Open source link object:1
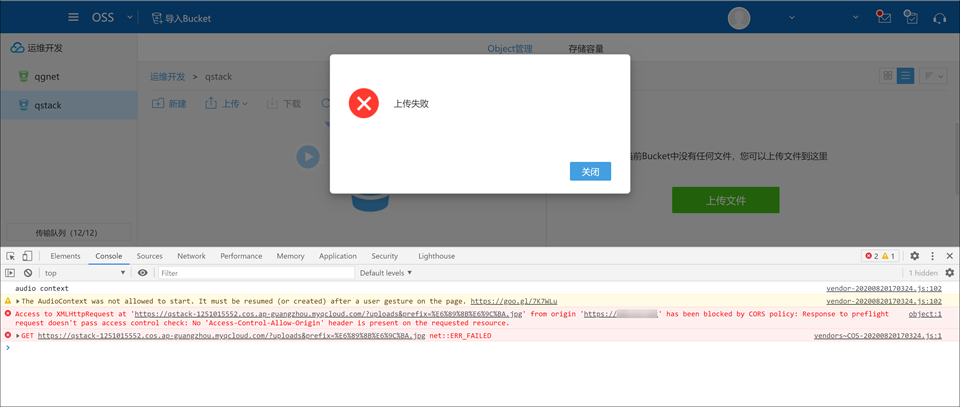The image size is (960, 407). click(925, 314)
